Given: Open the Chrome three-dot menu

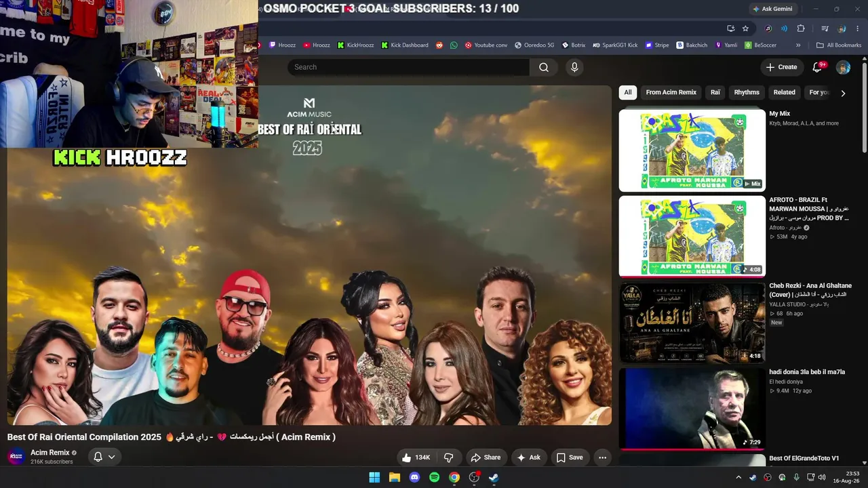Looking at the screenshot, I should 858,28.
